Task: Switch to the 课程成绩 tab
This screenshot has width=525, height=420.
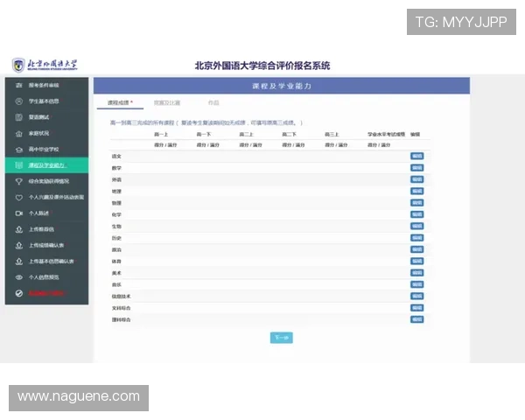Action: click(x=120, y=103)
